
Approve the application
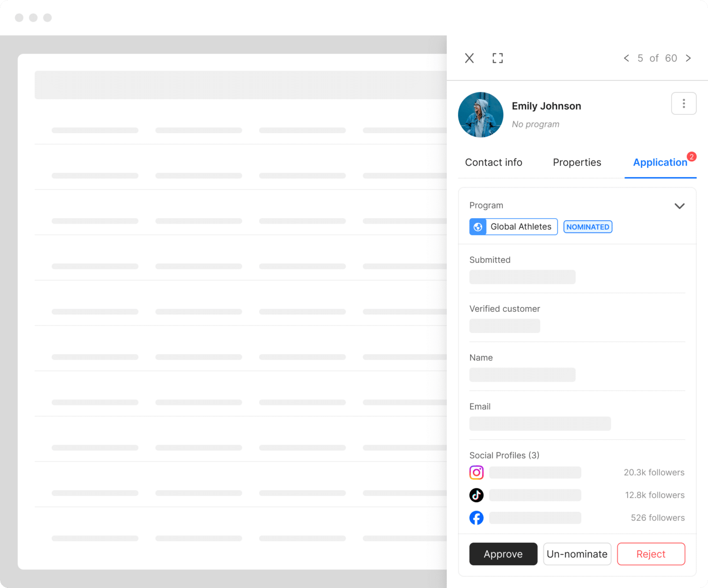503,554
